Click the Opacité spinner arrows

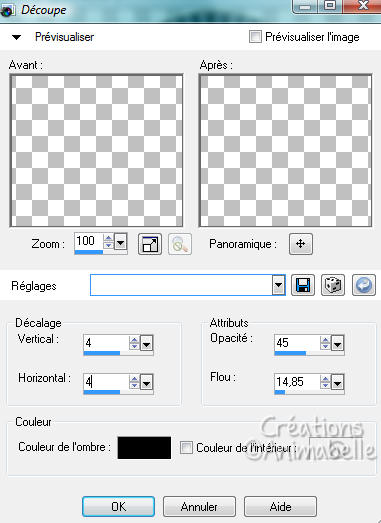click(325, 343)
